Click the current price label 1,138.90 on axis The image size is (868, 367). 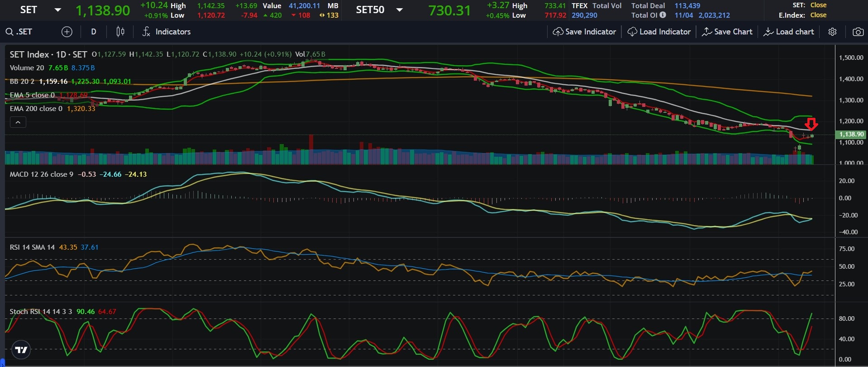tap(851, 135)
